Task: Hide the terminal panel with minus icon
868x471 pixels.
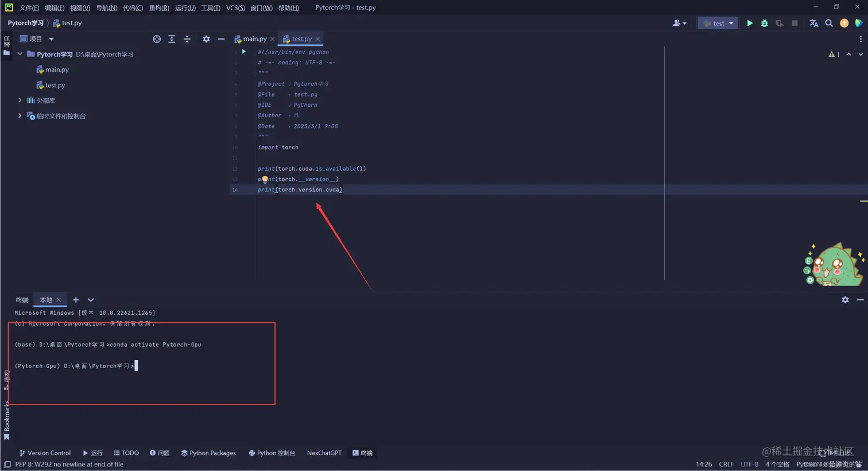Action: [860, 300]
